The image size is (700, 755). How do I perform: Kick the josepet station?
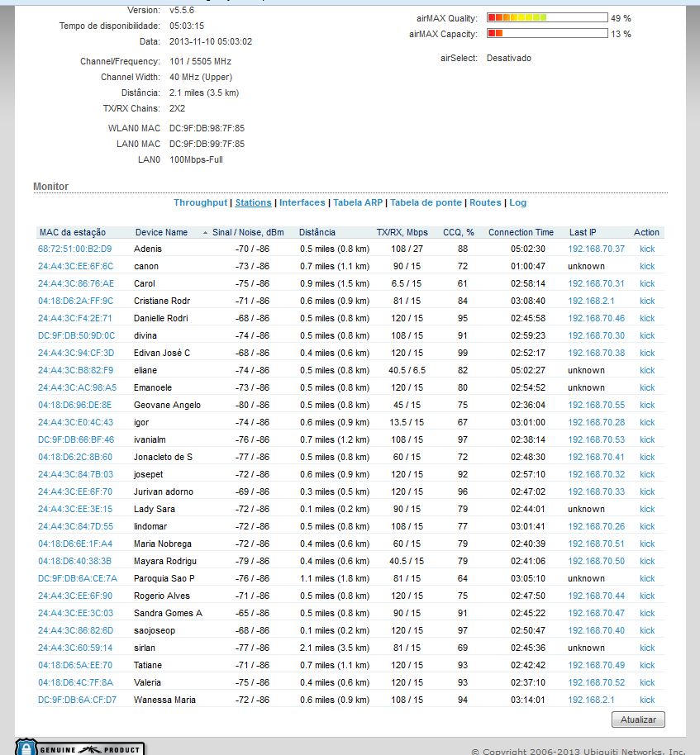[647, 474]
